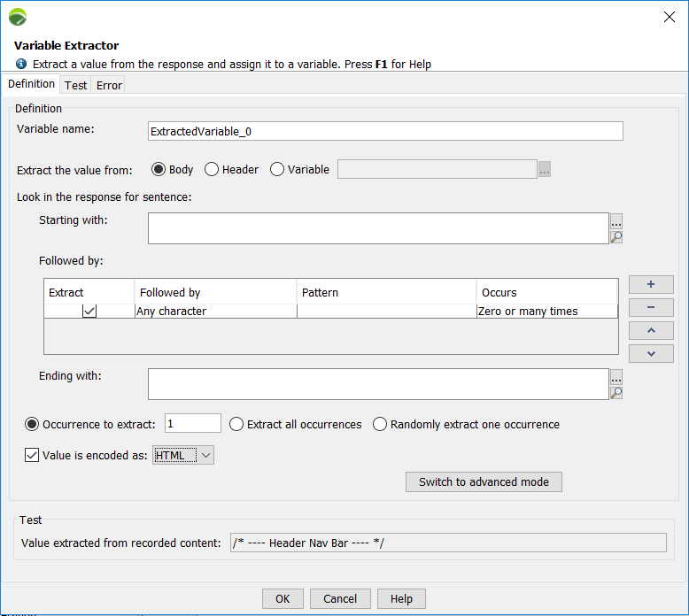Click the Cancel button
Screen dimensions: 689x616
(x=340, y=599)
